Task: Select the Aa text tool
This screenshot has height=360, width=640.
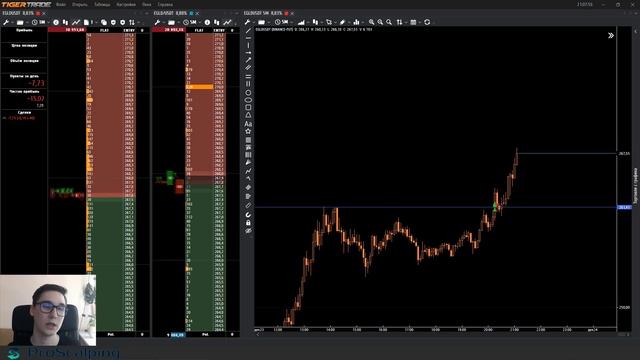Action: pyautogui.click(x=248, y=124)
